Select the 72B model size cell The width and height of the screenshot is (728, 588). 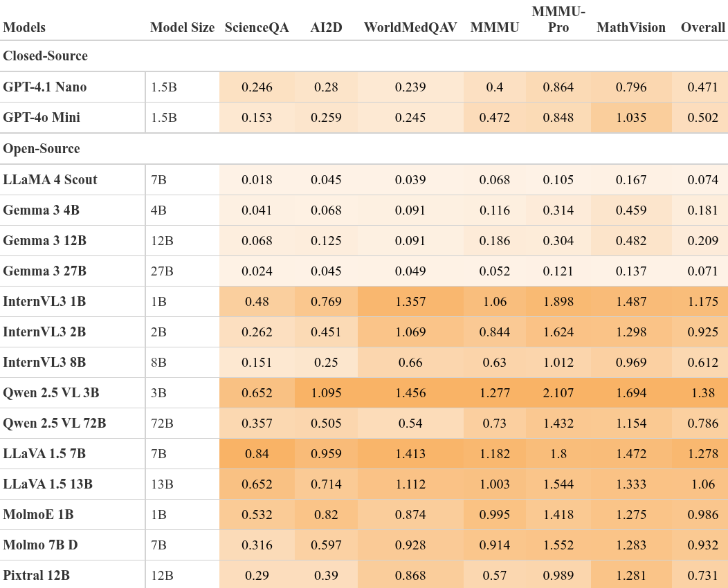tap(162, 423)
